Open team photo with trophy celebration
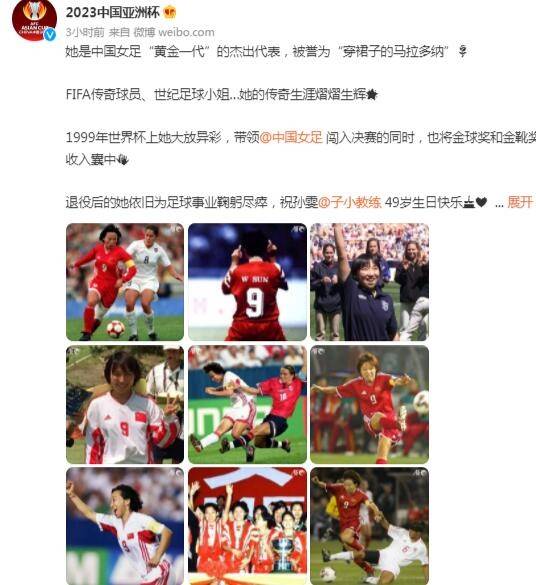 click(247, 526)
